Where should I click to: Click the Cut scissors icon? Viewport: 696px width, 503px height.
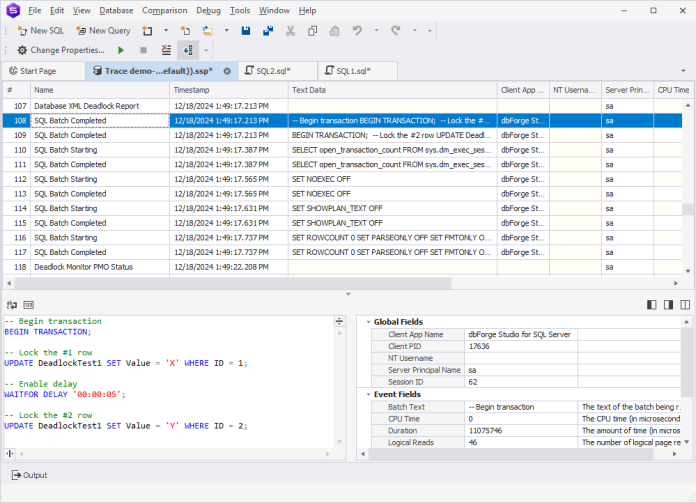tap(289, 30)
